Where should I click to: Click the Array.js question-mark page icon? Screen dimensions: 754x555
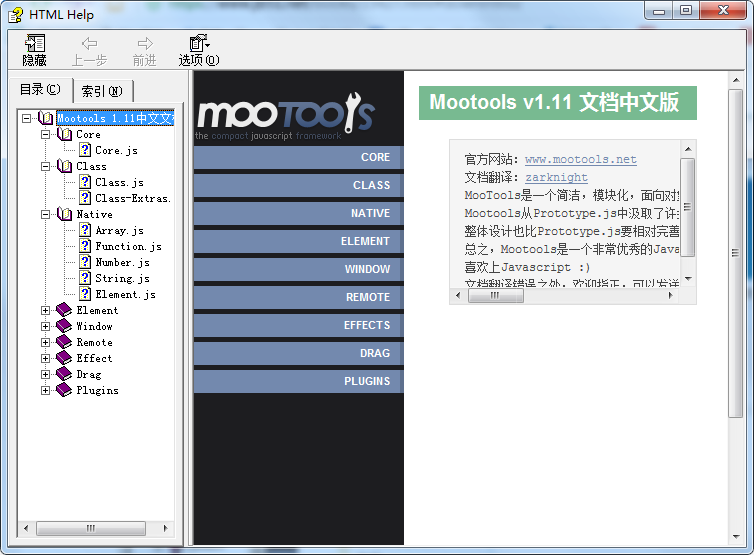click(85, 230)
